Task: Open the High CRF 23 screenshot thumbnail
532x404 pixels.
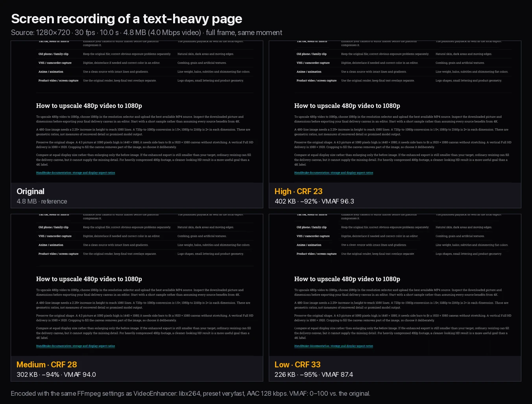Action: 395,112
